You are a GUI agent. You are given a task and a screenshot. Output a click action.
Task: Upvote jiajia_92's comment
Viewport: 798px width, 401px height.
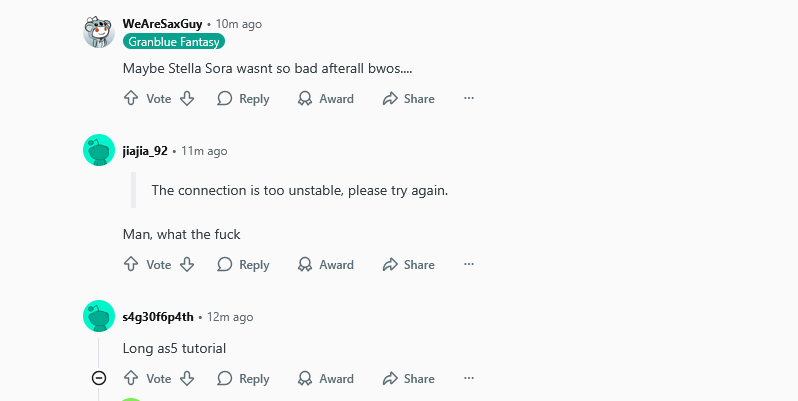[131, 264]
